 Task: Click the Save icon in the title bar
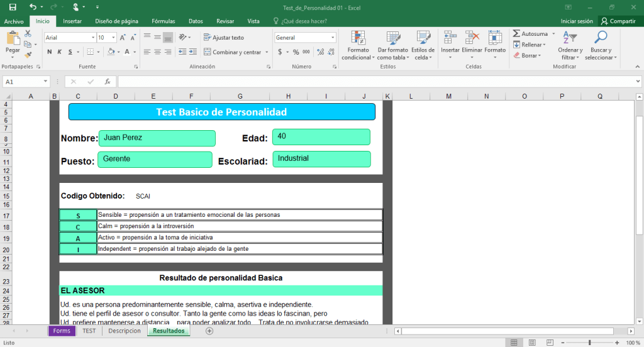coord(13,7)
